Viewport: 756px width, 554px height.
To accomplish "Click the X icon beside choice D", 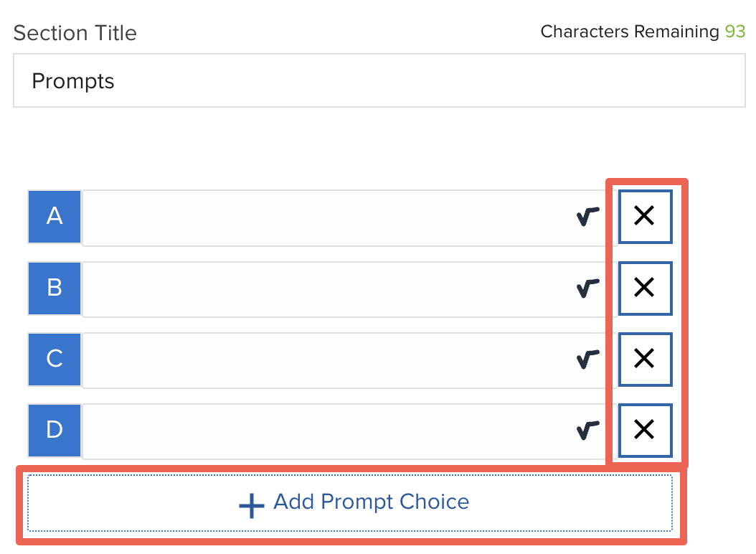I will click(645, 431).
